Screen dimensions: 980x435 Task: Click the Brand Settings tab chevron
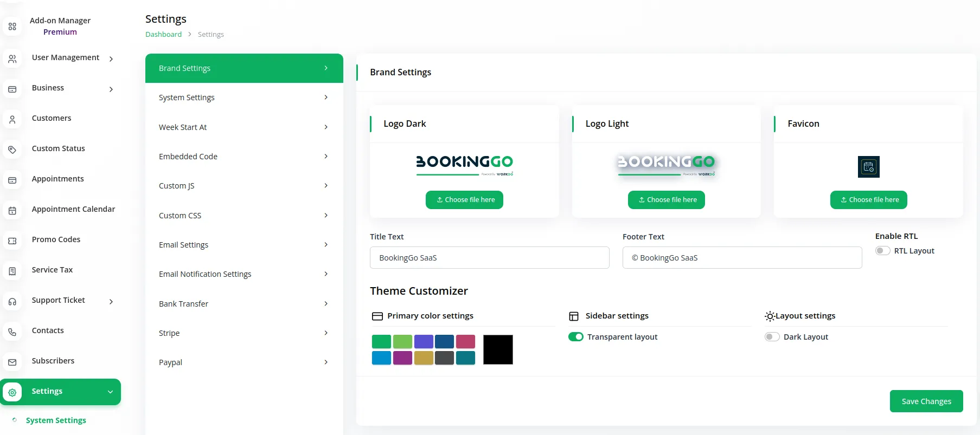click(x=326, y=68)
